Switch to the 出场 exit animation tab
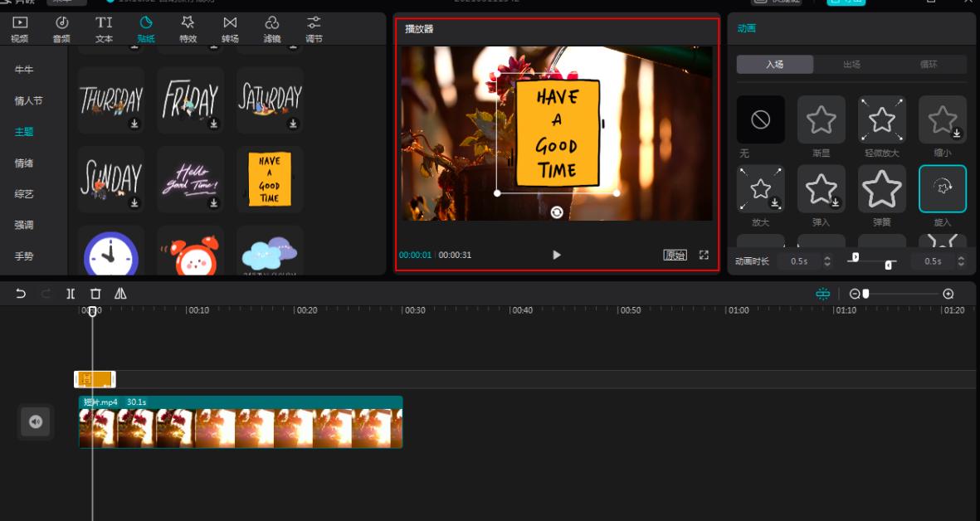This screenshot has width=980, height=521. pyautogui.click(x=851, y=64)
